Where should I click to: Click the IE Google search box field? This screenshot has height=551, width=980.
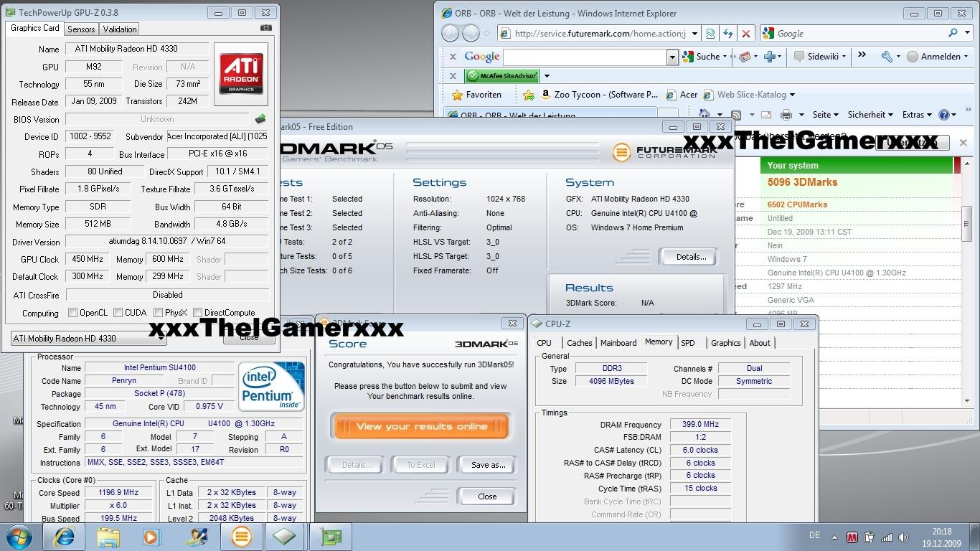[x=861, y=33]
